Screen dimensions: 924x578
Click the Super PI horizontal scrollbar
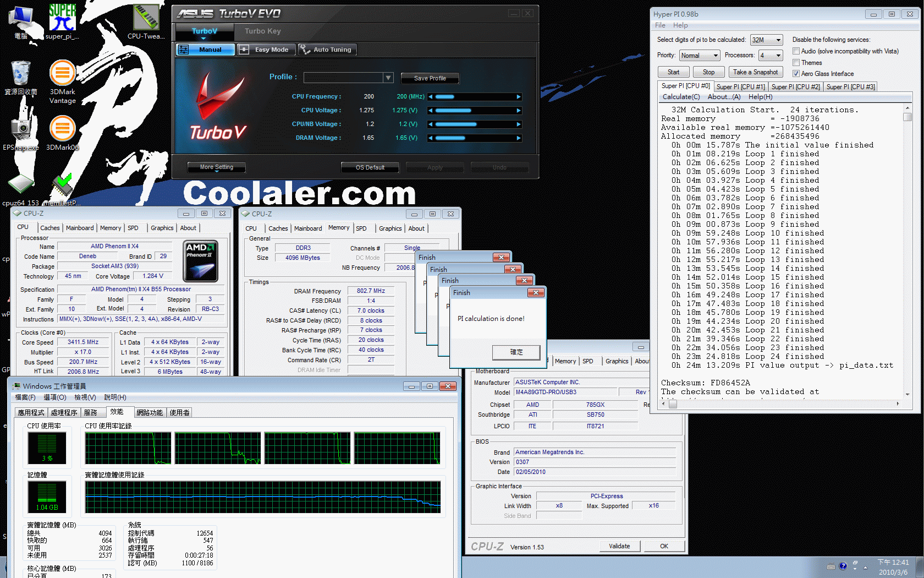click(x=780, y=404)
